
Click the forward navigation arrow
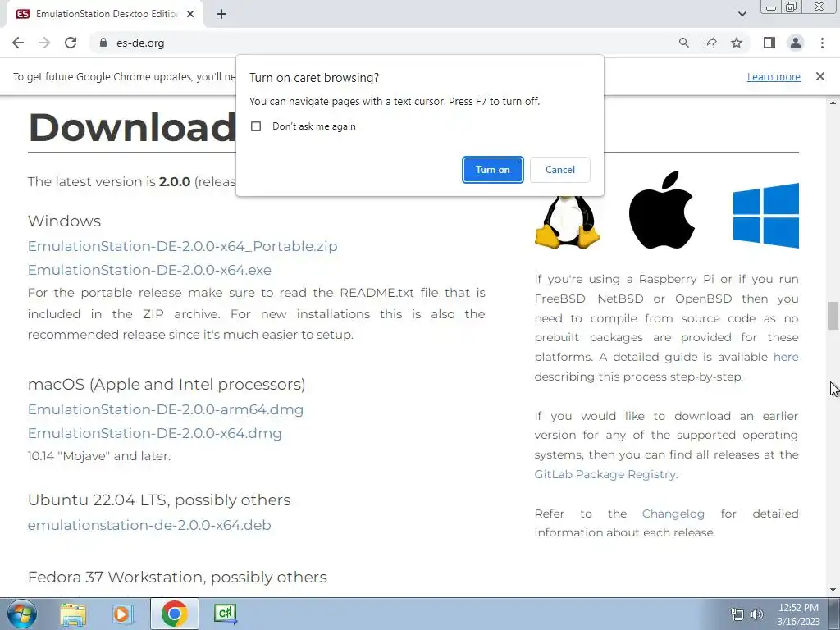44,43
